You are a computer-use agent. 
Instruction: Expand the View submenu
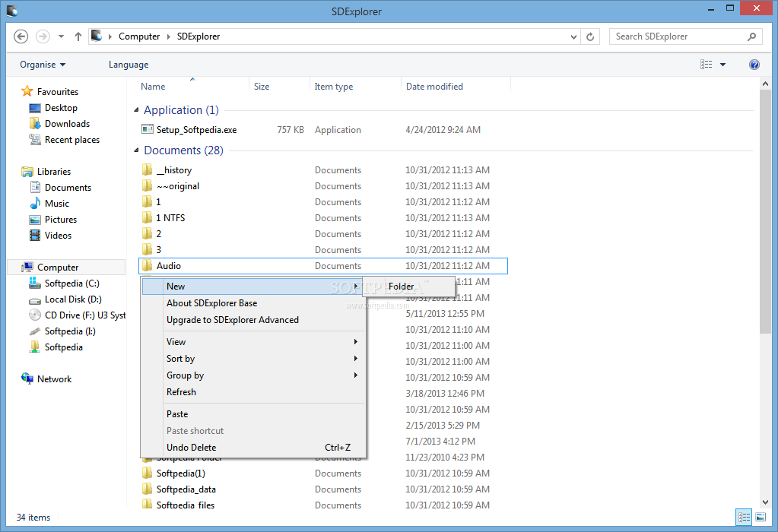(x=253, y=341)
